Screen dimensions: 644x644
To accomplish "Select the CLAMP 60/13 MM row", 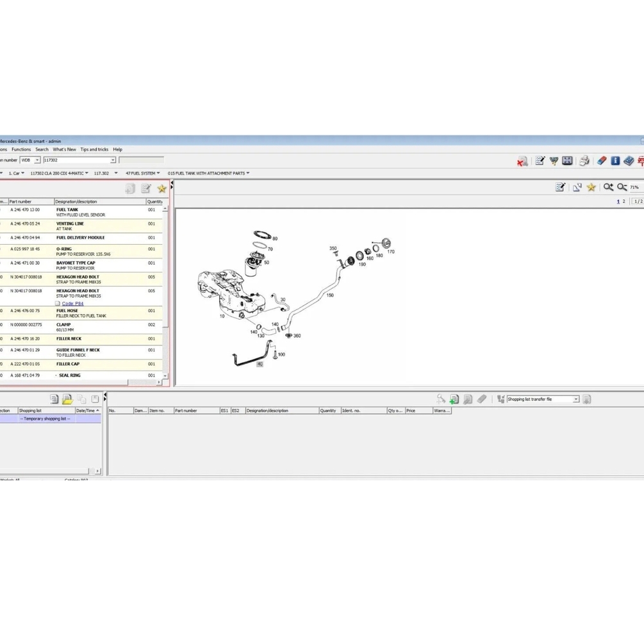I will coord(81,327).
